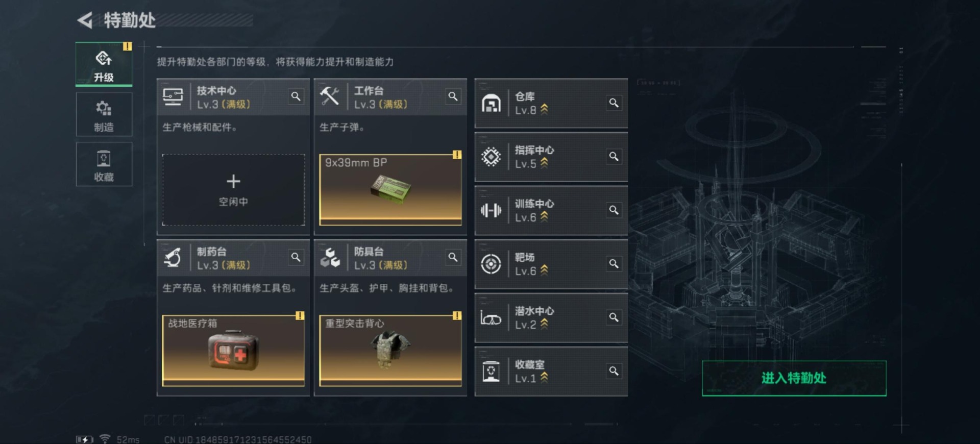Inspect 制药台 with its magnifier icon

pyautogui.click(x=296, y=257)
